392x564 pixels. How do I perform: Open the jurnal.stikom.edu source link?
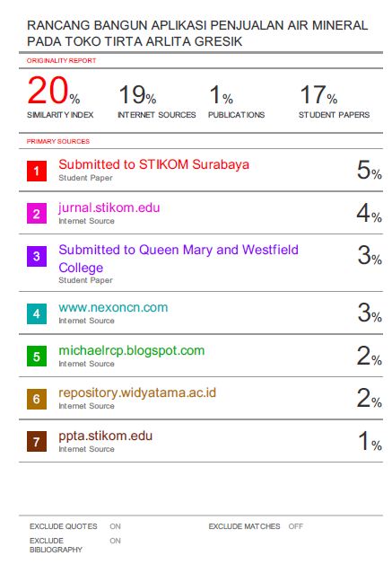tap(109, 207)
